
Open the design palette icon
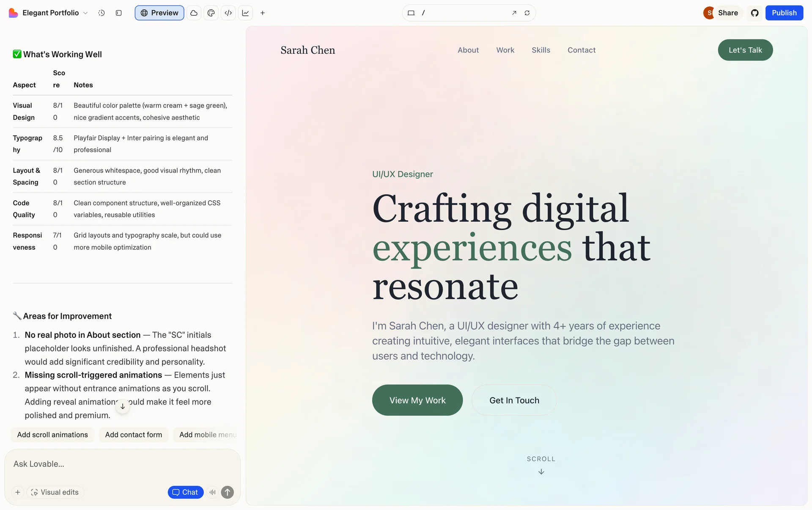211,13
